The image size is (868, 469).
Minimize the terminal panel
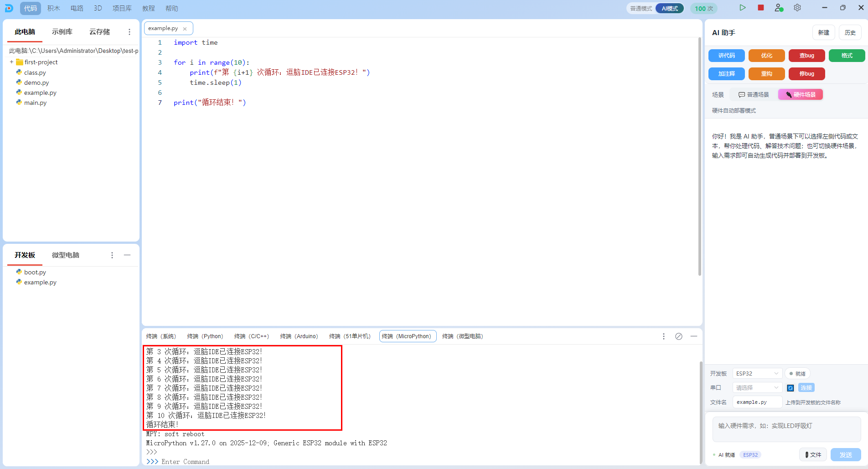point(694,336)
